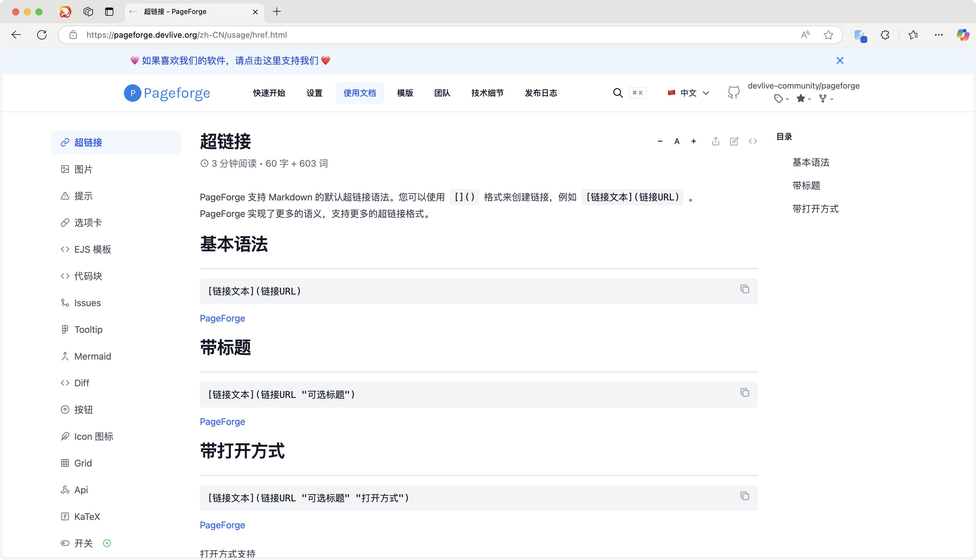Screen dimensions: 976x560
Task: Click the Pageforge logo icon
Action: tap(132, 93)
